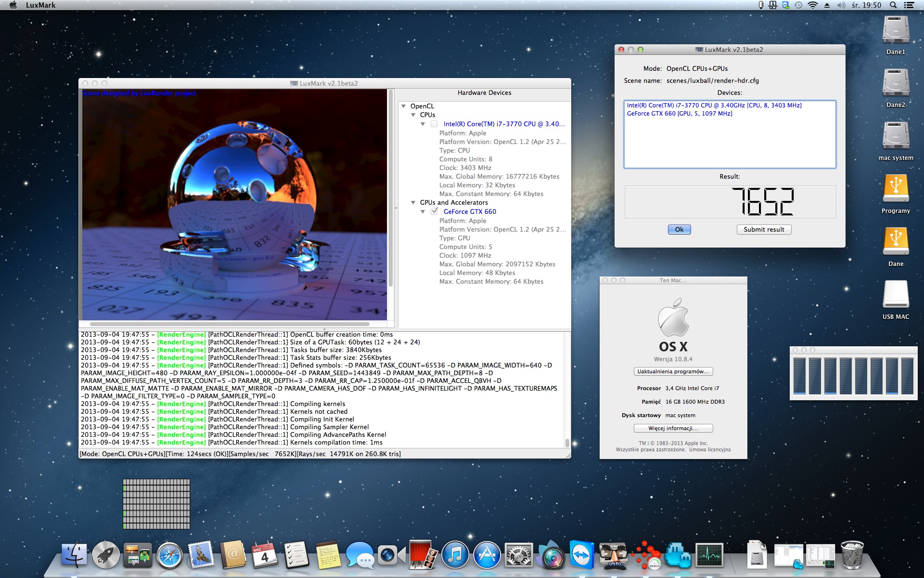The height and width of the screenshot is (578, 924).
Task: Click Wersja 10.8.4 text in Ten Mac
Action: tap(673, 359)
